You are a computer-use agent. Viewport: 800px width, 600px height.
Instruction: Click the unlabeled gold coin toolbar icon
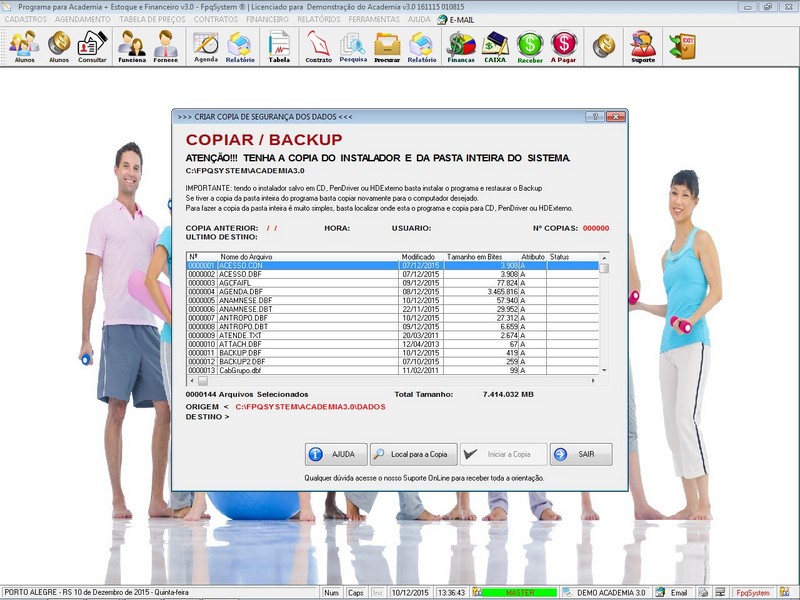tap(604, 45)
